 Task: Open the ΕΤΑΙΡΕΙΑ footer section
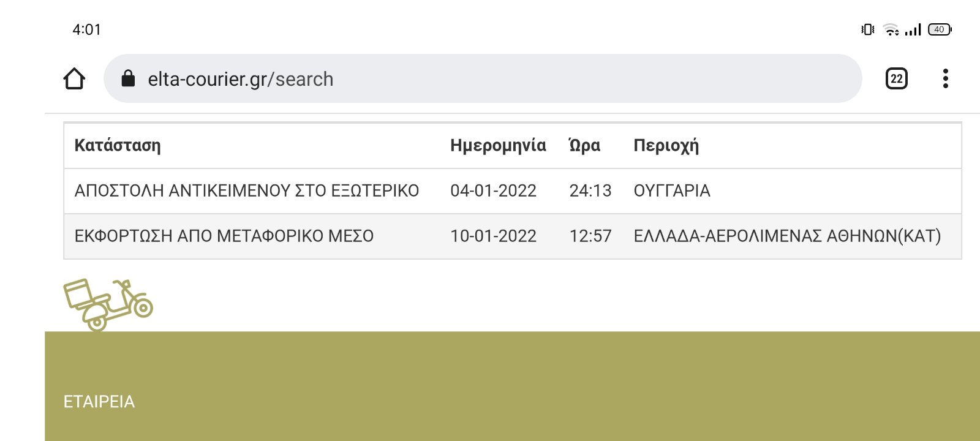[99, 402]
